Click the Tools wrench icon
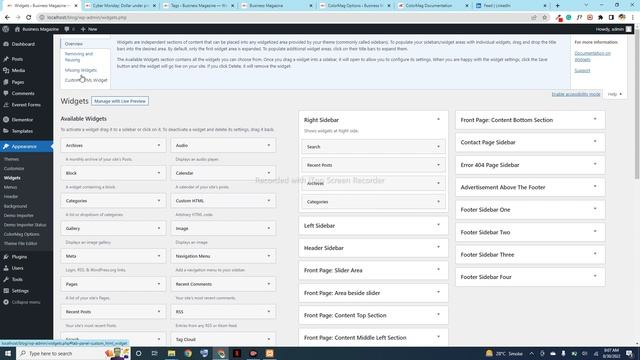This screenshot has height=360, width=640. [x=6, y=280]
